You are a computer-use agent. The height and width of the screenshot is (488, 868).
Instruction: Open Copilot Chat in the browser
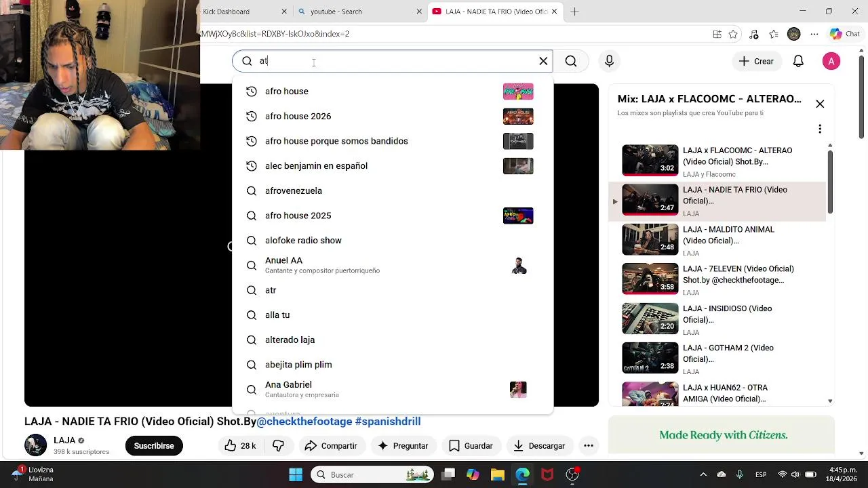click(x=844, y=34)
